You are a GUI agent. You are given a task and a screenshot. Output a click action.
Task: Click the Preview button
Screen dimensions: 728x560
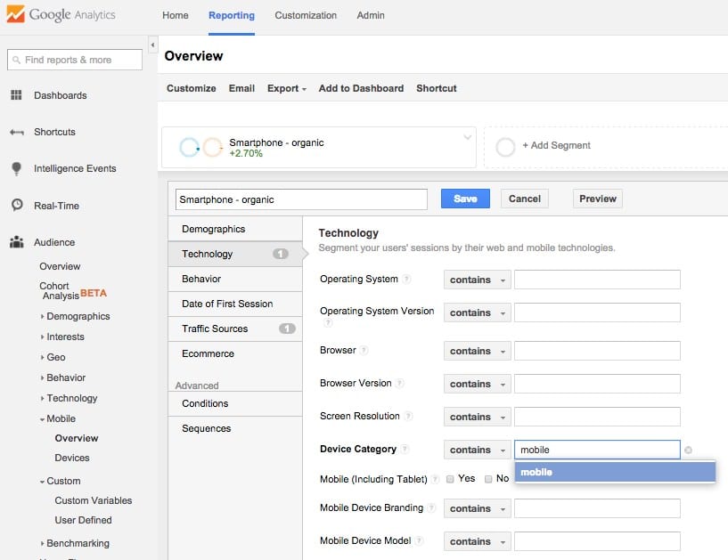pos(597,199)
